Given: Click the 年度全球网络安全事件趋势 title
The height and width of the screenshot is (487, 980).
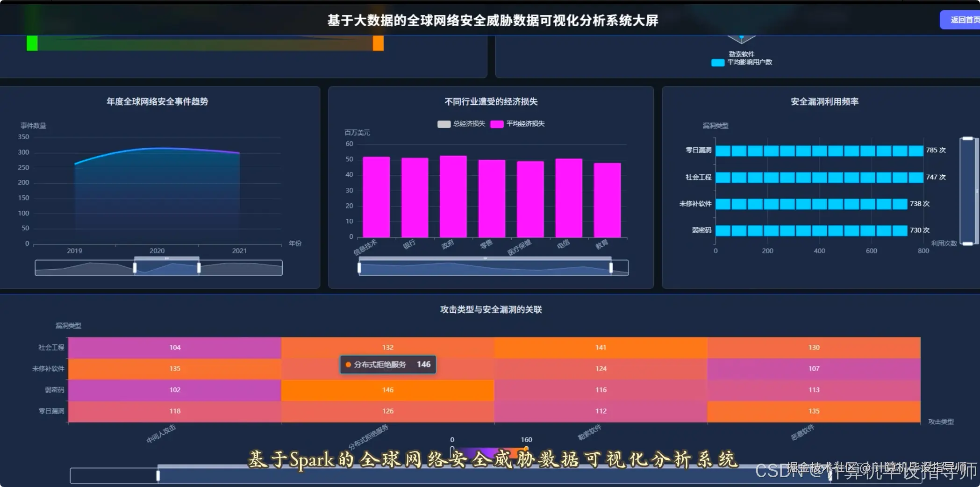Looking at the screenshot, I should click(x=157, y=102).
